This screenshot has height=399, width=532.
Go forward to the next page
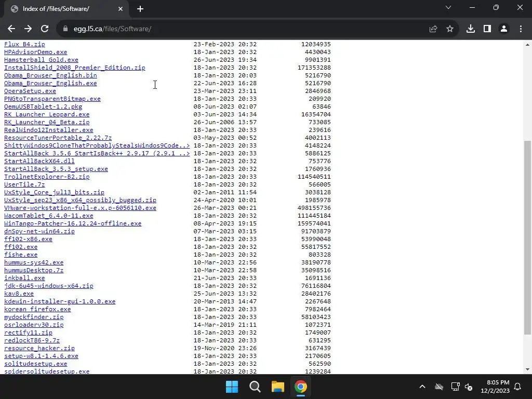pos(28,29)
